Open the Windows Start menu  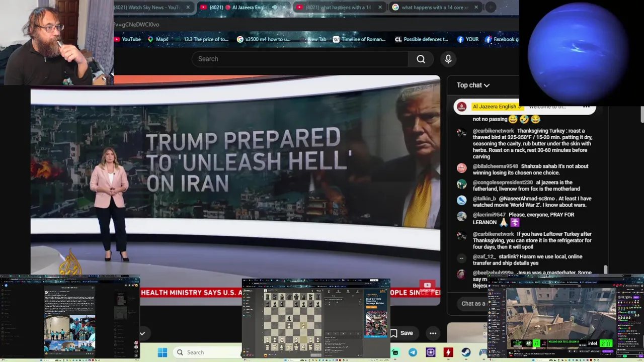tap(163, 352)
